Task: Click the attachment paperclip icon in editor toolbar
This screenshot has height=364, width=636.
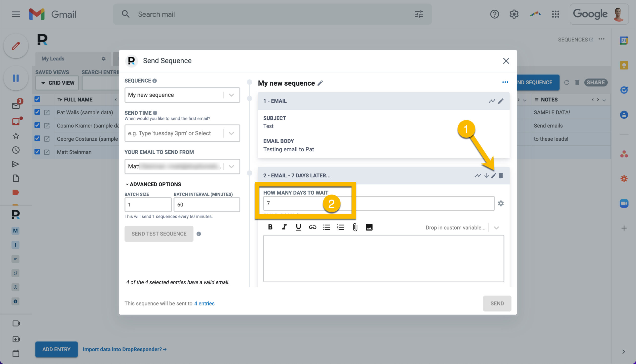Action: click(355, 227)
